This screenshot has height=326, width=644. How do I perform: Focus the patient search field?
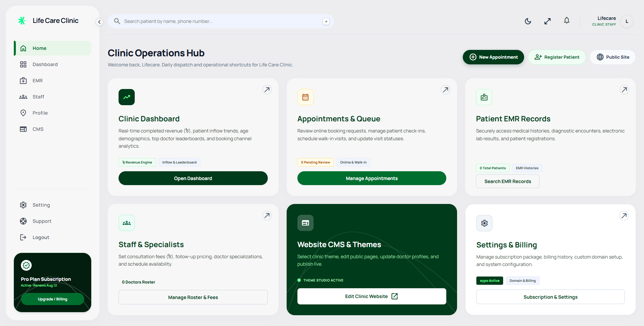point(221,21)
